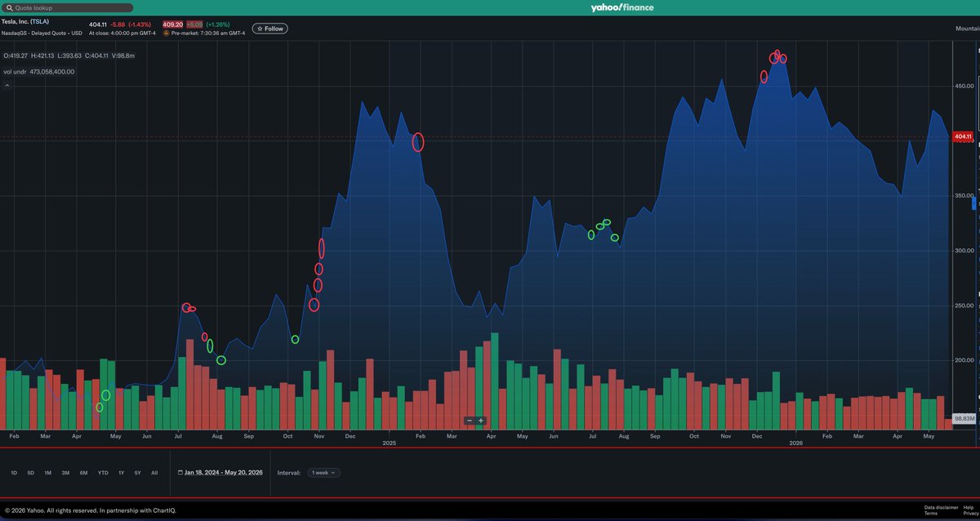Follow the Tesla stock
The image size is (980, 521).
tap(269, 29)
